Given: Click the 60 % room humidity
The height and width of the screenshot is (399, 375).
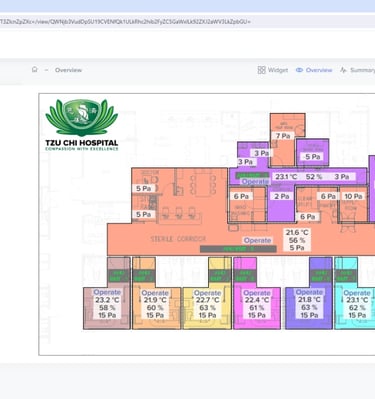Looking at the screenshot, I should pos(155,308).
